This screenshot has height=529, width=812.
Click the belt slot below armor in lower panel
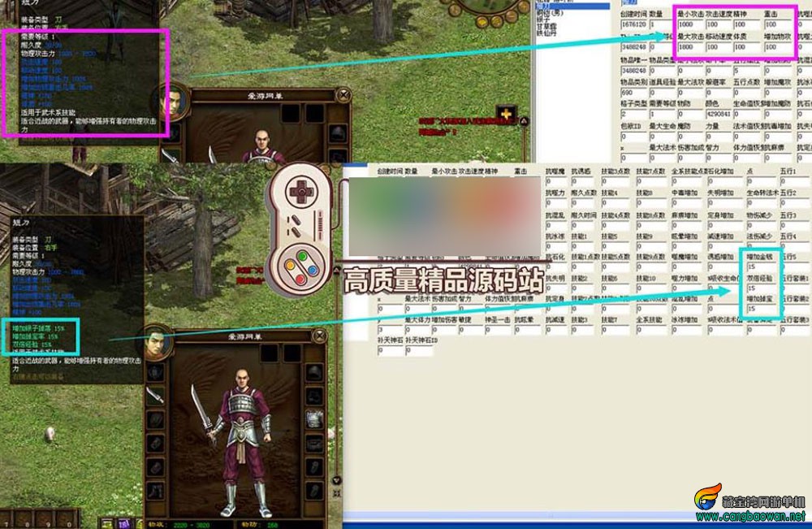314,444
